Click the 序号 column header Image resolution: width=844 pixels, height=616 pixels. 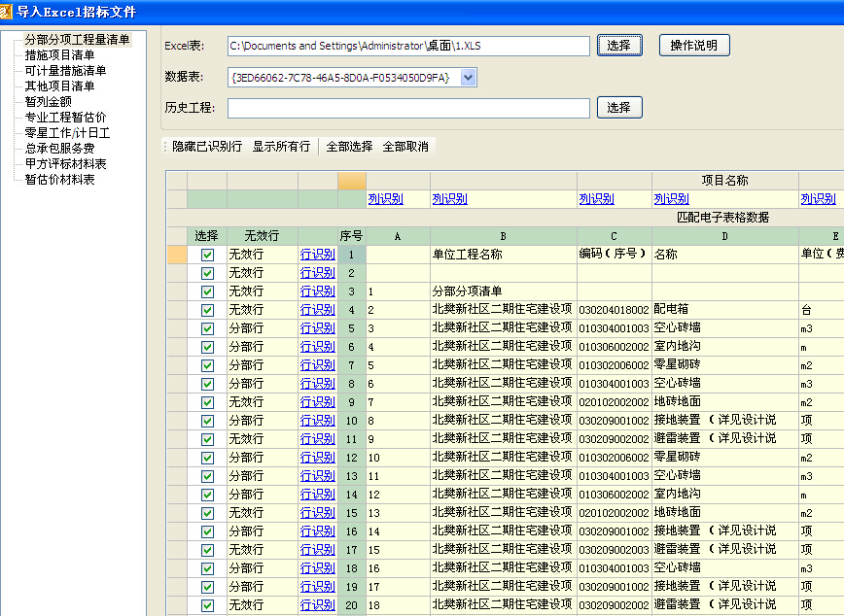click(351, 236)
